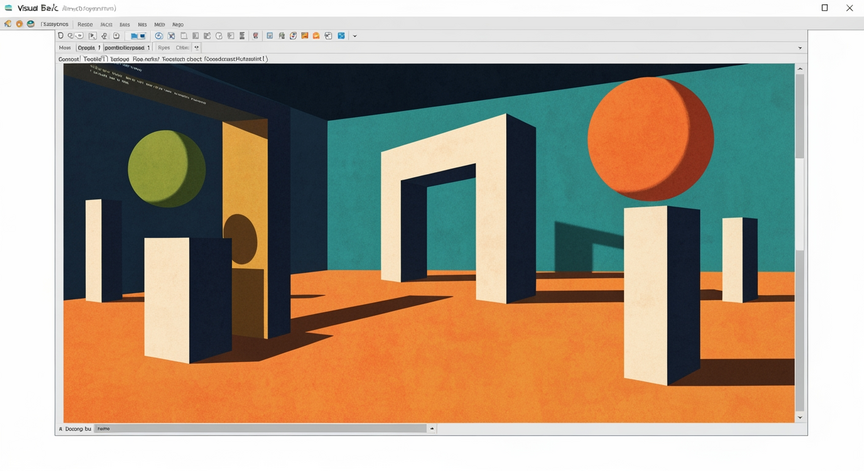Image resolution: width=864 pixels, height=471 pixels.
Task: Switch to the pomboierpaad 1 tab
Action: pyautogui.click(x=127, y=48)
